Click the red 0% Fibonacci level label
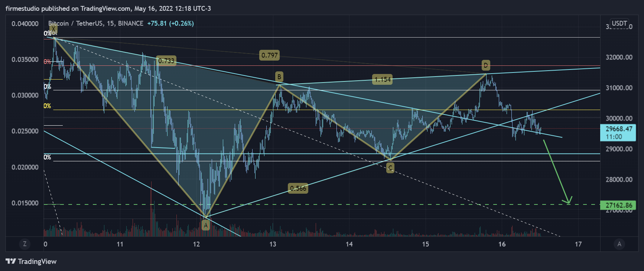Viewport: 644px width, 271px height. click(x=47, y=62)
